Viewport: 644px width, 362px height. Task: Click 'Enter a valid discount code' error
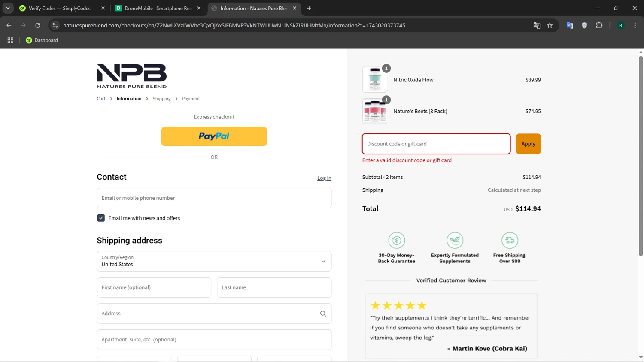pyautogui.click(x=407, y=160)
